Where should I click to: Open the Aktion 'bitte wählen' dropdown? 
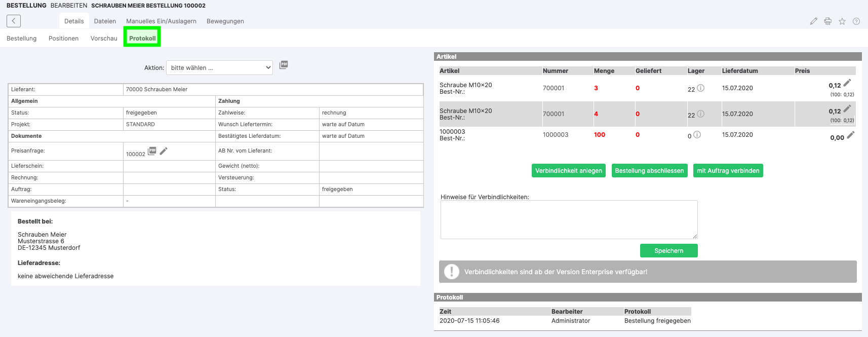(219, 67)
